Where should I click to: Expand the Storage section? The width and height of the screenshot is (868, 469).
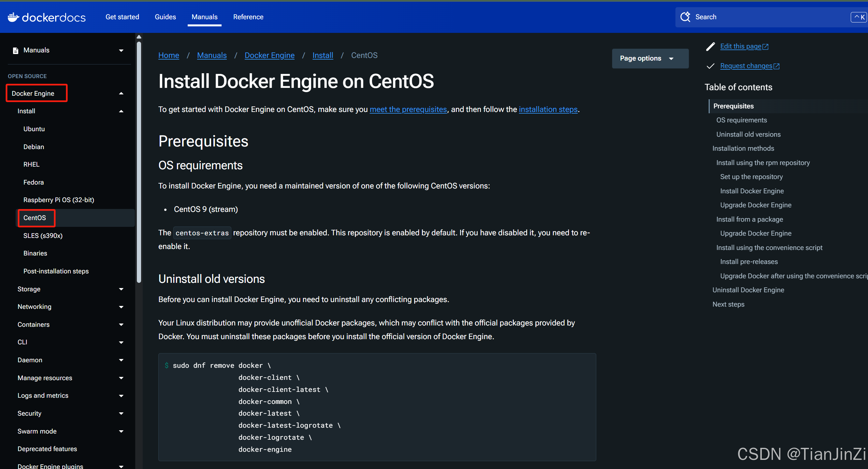[121, 289]
